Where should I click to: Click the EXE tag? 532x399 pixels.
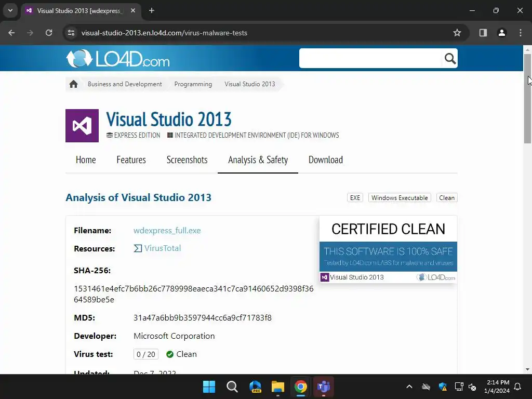[x=355, y=198]
